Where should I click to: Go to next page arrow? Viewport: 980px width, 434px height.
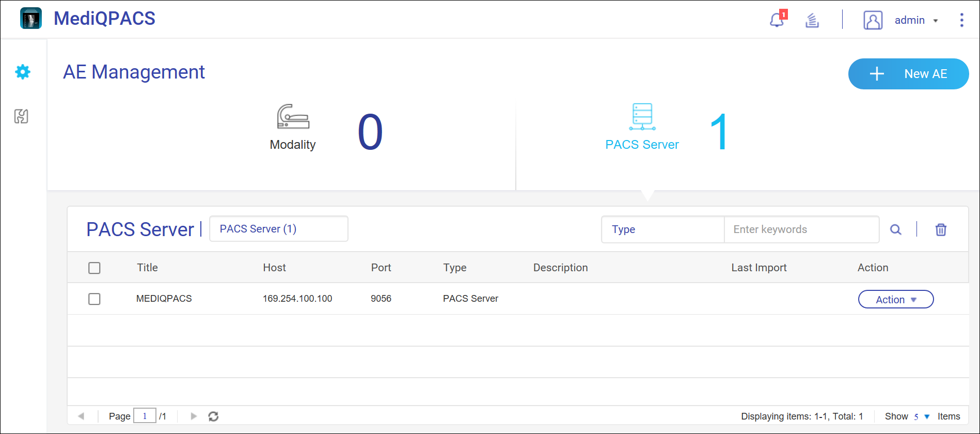point(194,416)
